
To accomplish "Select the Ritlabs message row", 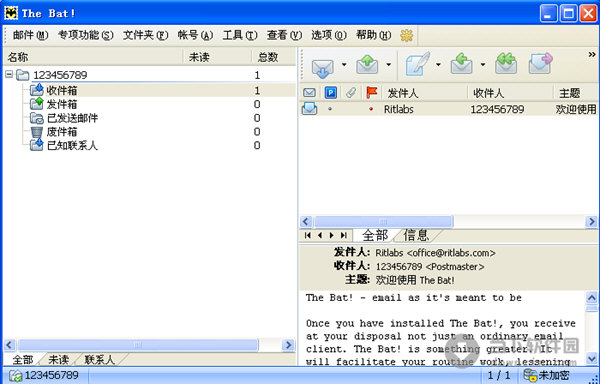I will pyautogui.click(x=448, y=109).
